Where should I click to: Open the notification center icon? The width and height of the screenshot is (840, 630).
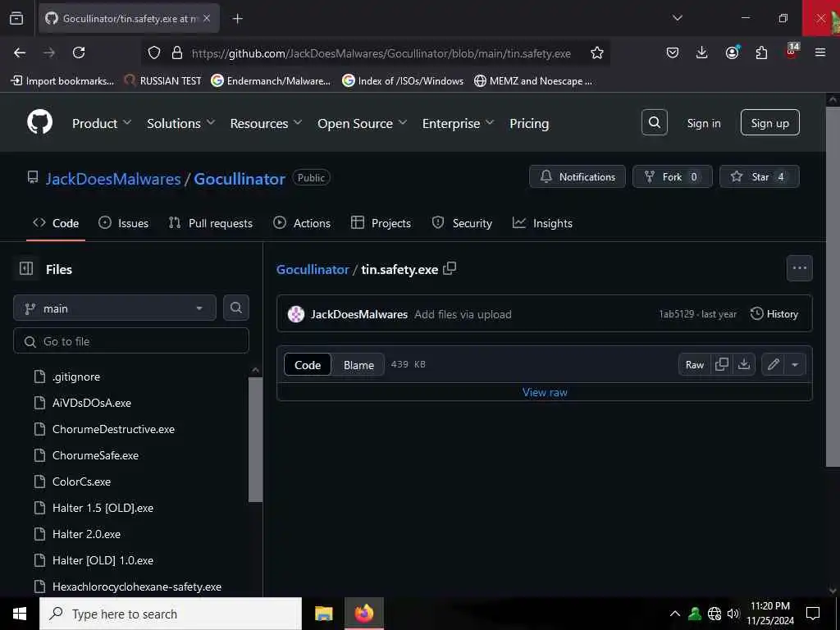(x=813, y=614)
